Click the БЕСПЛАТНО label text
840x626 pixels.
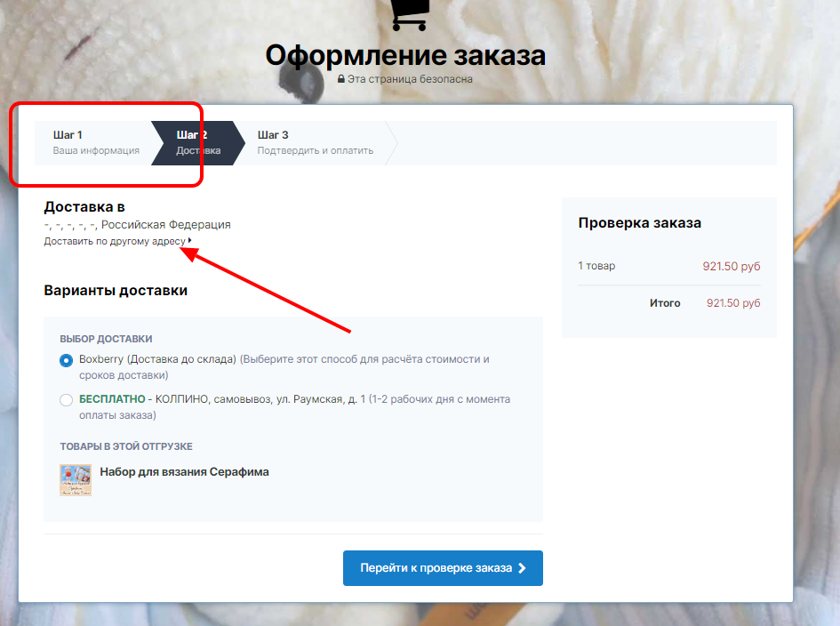pos(112,399)
